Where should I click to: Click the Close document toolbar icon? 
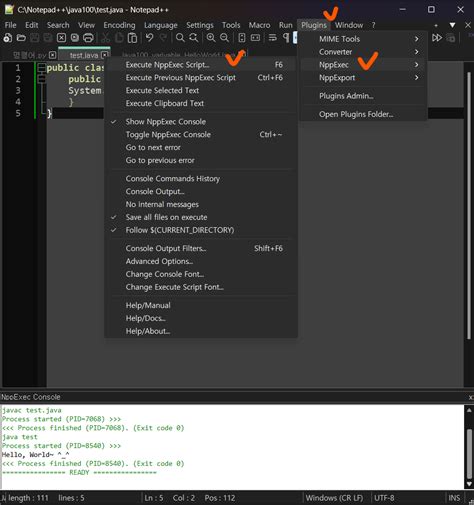coord(61,38)
